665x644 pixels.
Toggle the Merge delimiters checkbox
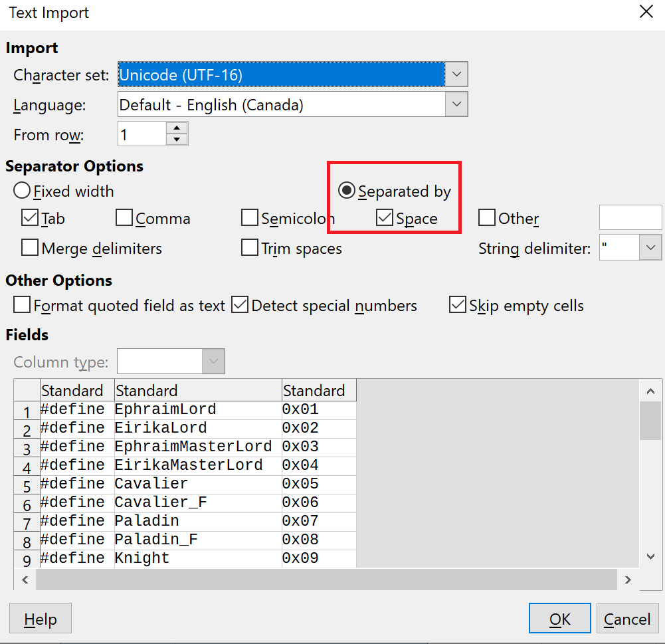point(30,247)
